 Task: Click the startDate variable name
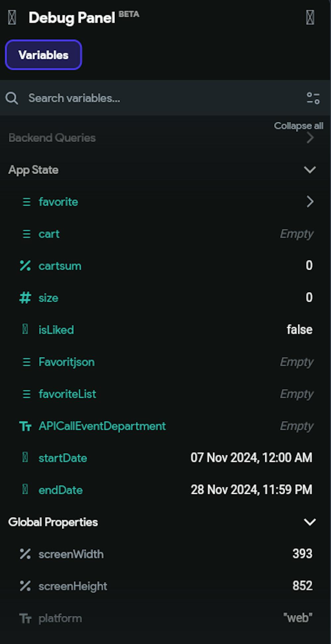(63, 458)
